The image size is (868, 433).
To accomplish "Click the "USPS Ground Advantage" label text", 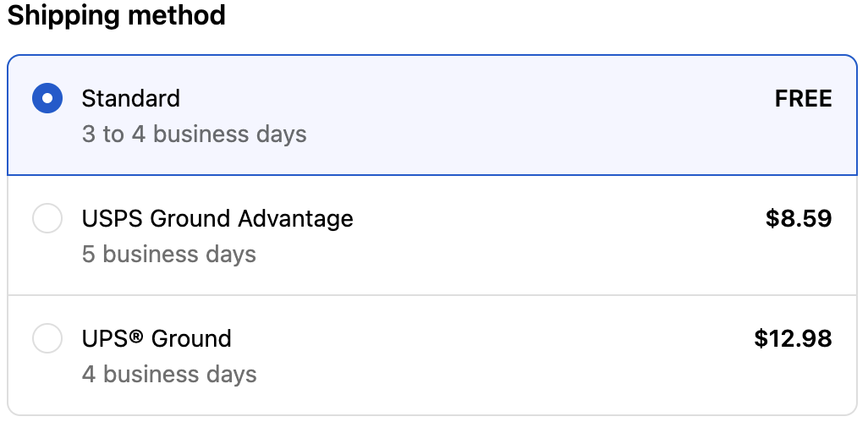I will click(x=217, y=219).
